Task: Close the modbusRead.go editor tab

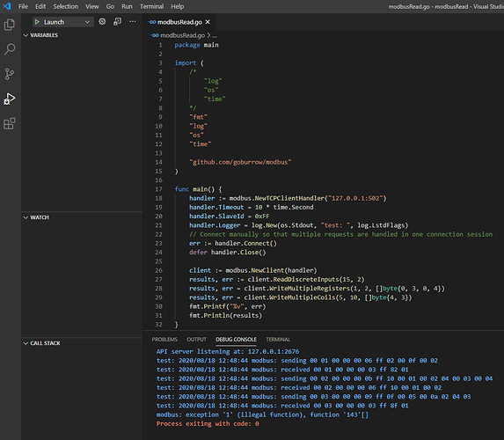Action: tap(208, 22)
